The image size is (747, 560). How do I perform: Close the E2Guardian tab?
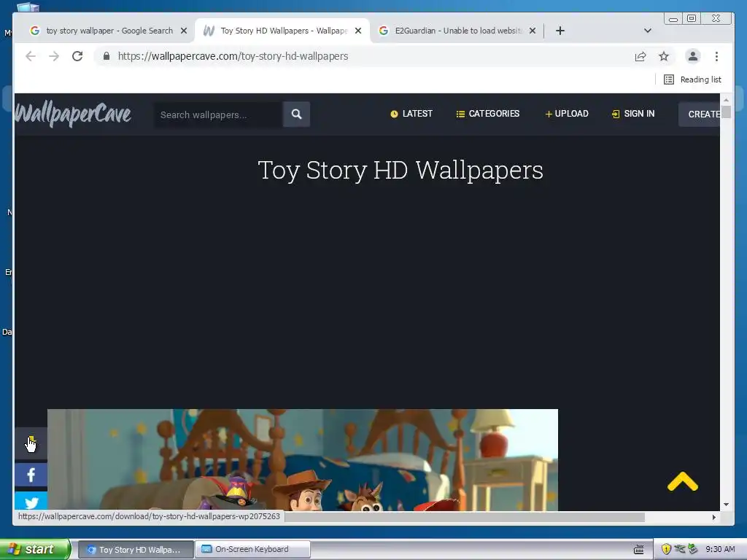(x=533, y=31)
